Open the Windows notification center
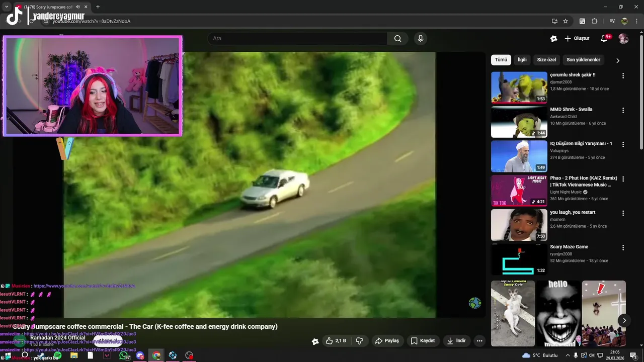 point(634,355)
